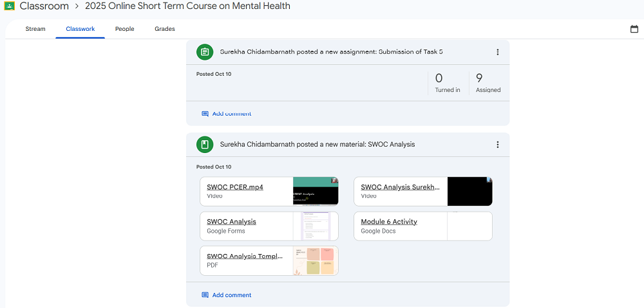Screen dimensions: 644x308
Task: Select the Classwork tab
Action: click(80, 29)
